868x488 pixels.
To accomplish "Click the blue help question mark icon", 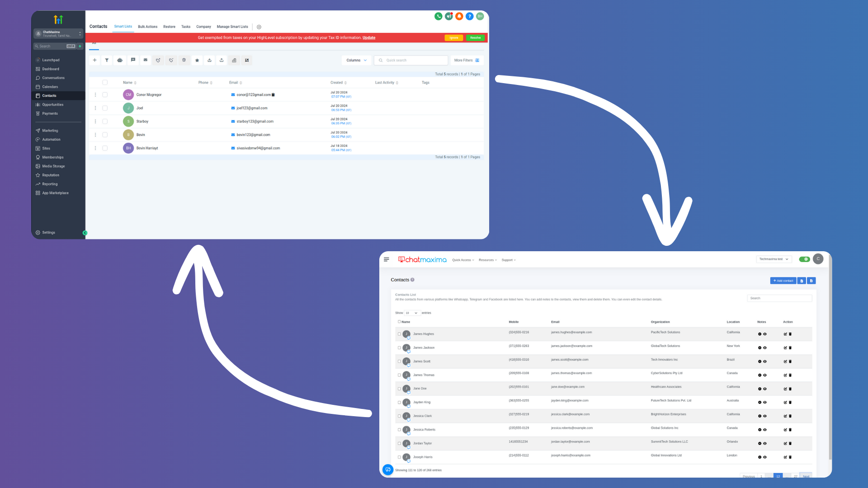I will (470, 16).
